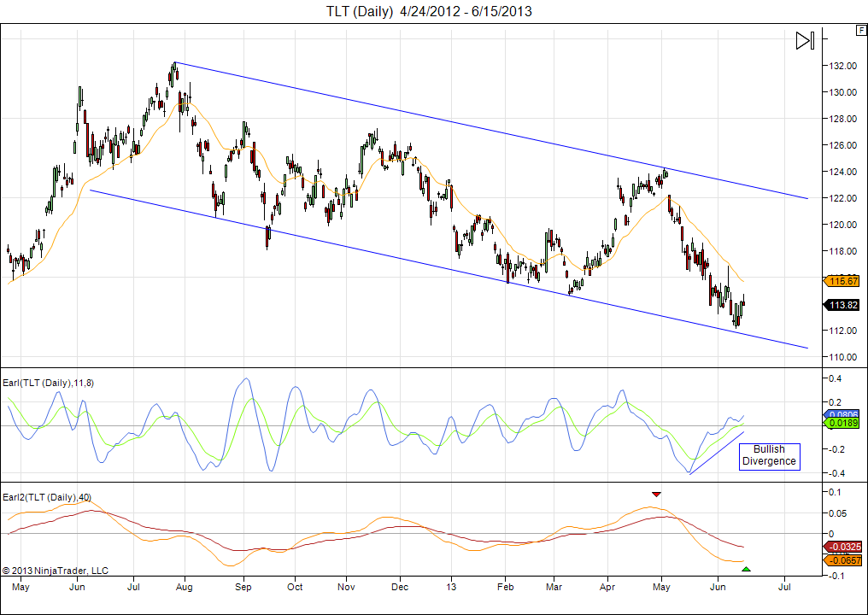868x615 pixels.
Task: Click the scroll-to-latest-bar arrow icon
Action: (805, 41)
